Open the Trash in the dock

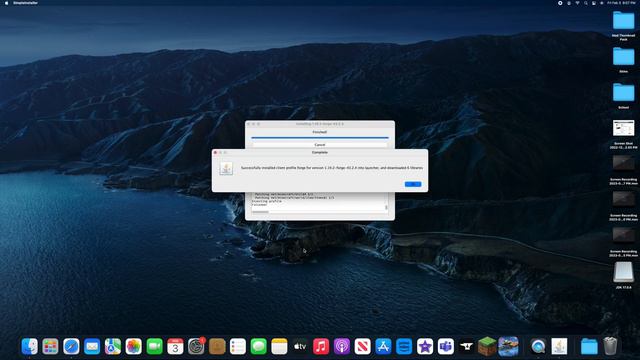610,347
